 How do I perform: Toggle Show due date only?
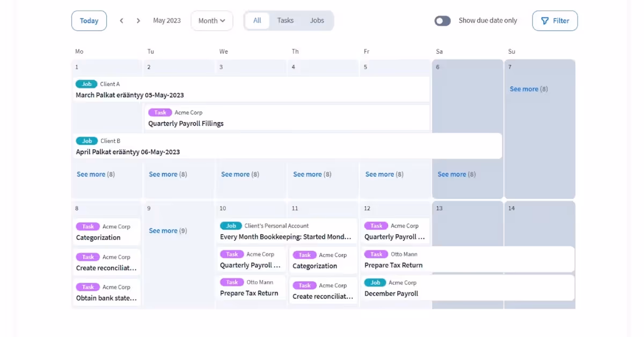coord(442,20)
